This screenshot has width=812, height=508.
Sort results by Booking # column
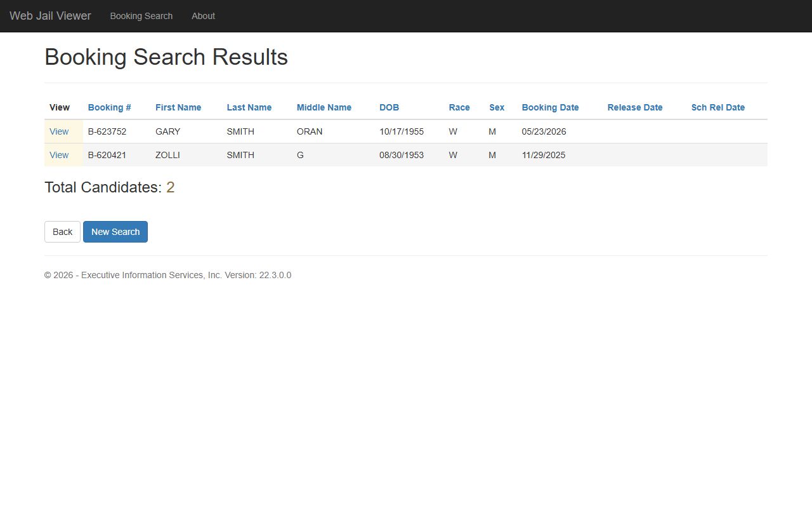pos(109,107)
